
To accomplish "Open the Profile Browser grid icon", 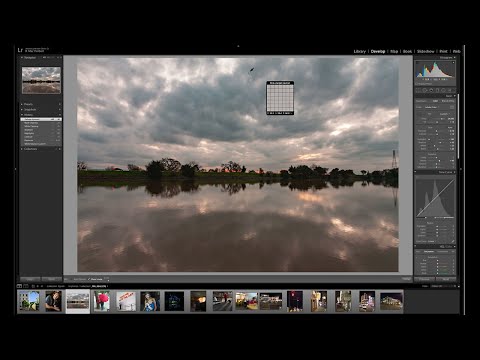I will [x=452, y=107].
